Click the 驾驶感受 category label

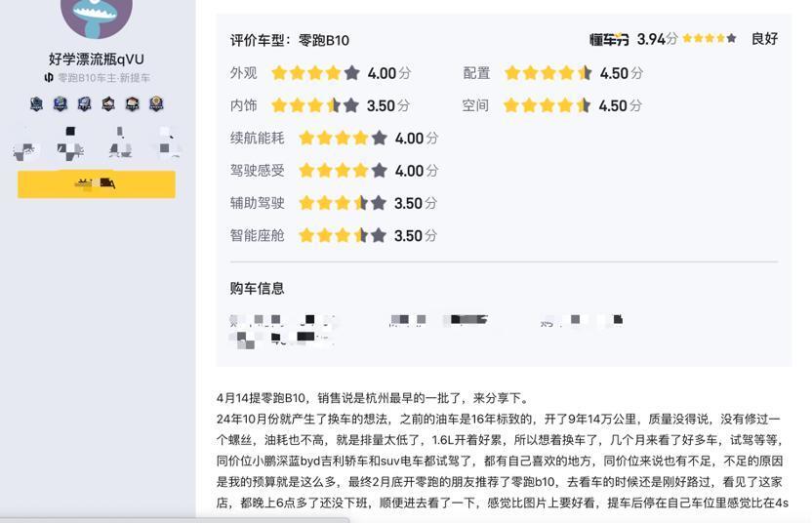258,171
